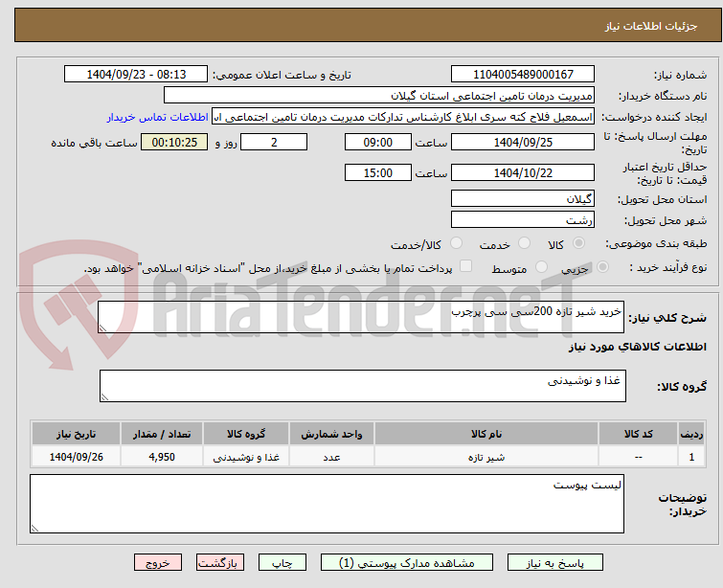Screen dimensions: 723x588
Task: Select the جزیی purchase type radio
Action: click(602, 267)
